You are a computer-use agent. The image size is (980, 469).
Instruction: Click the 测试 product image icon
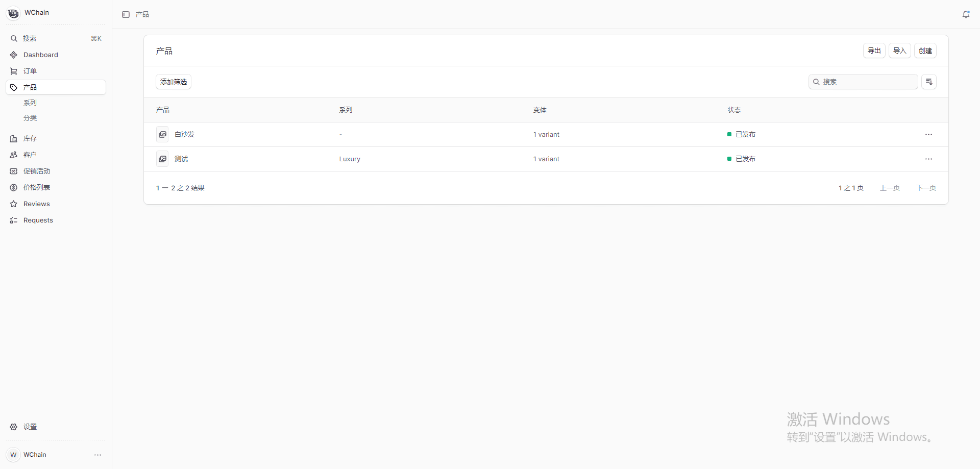point(162,159)
